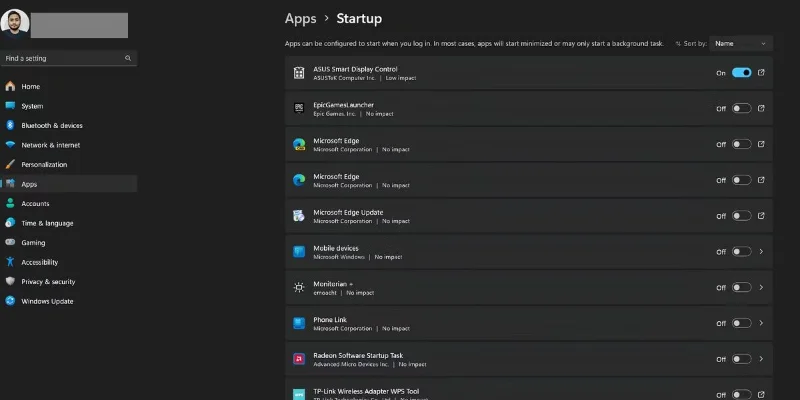Viewport: 800px width, 400px height.
Task: Expand the Mobile devices entry chevron
Action: coord(762,252)
